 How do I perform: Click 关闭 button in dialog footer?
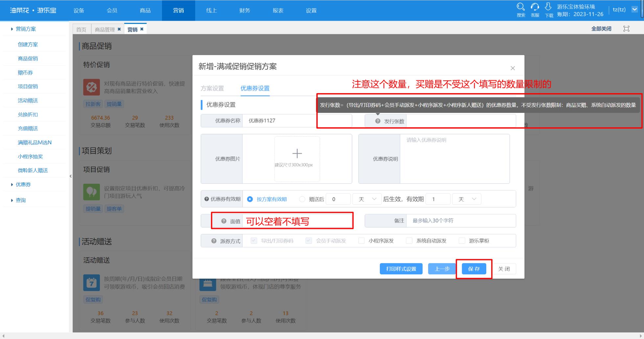coord(504,269)
